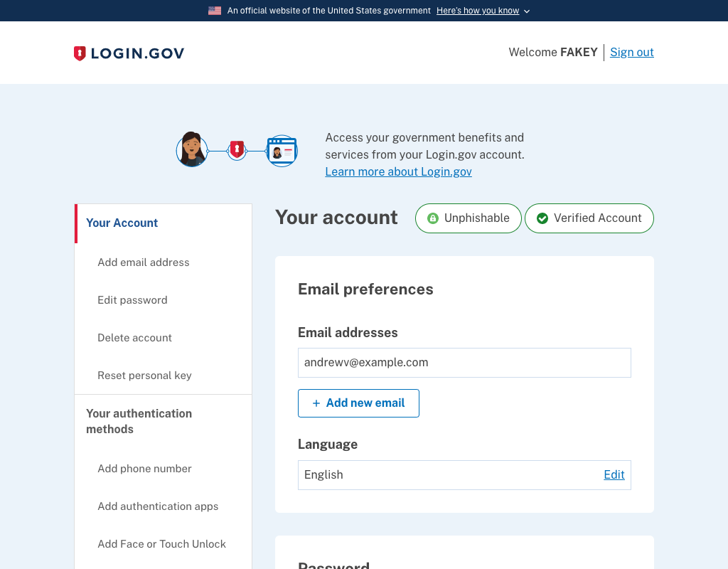Screen dimensions: 728x569
Task: Open Add email address sidebar item
Action: click(x=144, y=262)
